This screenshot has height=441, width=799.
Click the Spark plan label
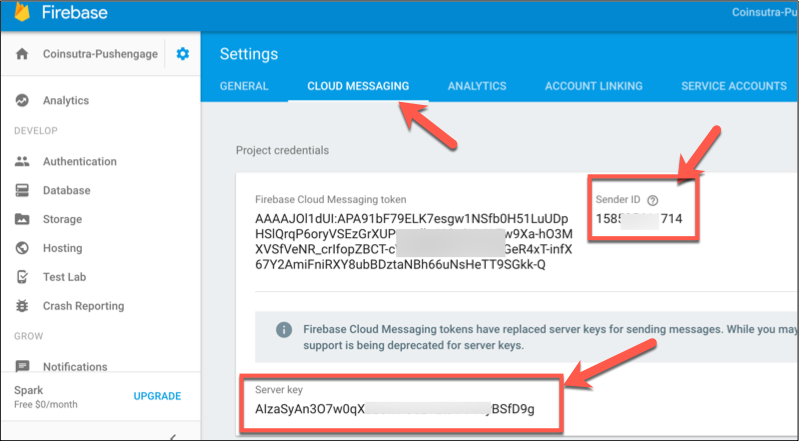pyautogui.click(x=29, y=390)
